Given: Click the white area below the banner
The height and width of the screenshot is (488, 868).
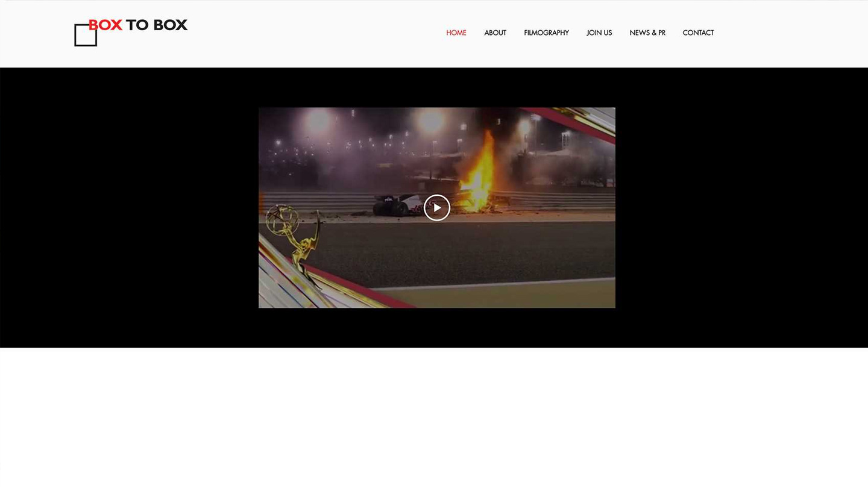Looking at the screenshot, I should point(434,416).
